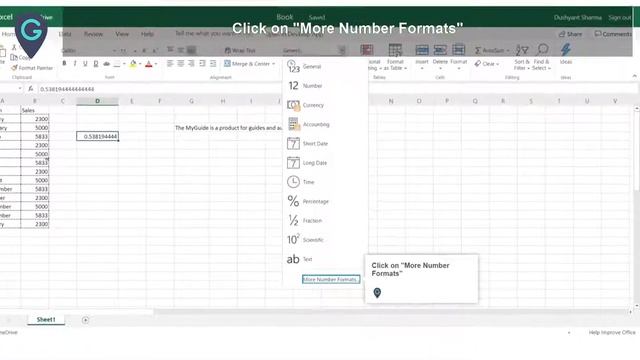
Task: Click Merge & Center button
Action: pyautogui.click(x=247, y=64)
